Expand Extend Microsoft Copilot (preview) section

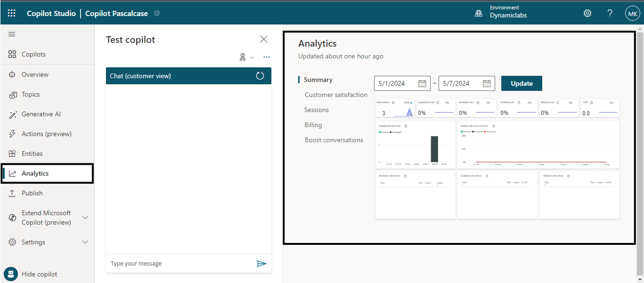(x=85, y=218)
